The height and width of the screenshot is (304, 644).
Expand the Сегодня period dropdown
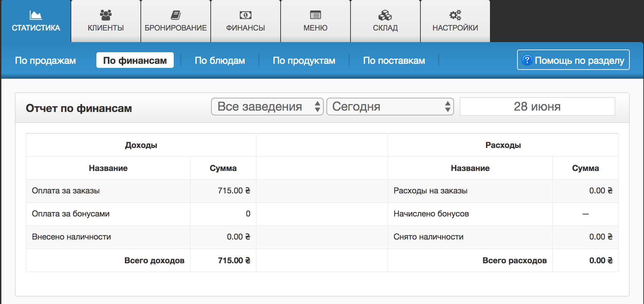pyautogui.click(x=390, y=107)
